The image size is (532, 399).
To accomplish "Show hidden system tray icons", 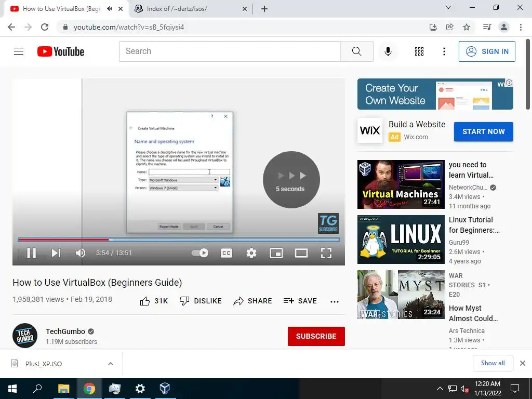I will (x=440, y=389).
